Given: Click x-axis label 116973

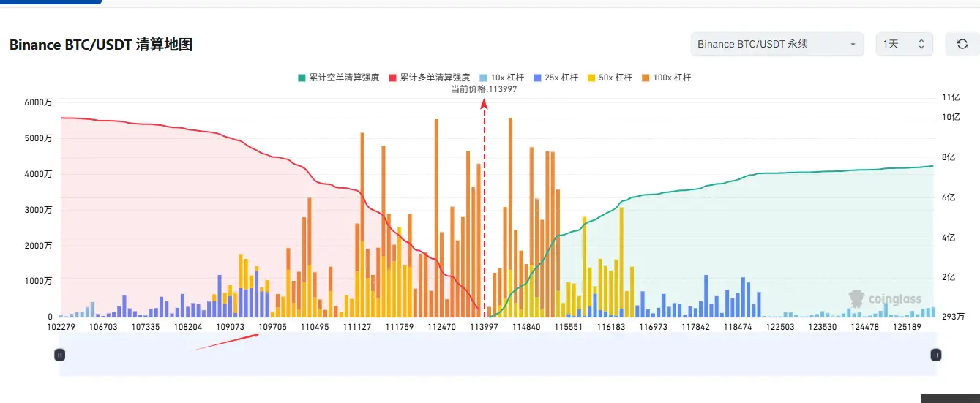Looking at the screenshot, I should 654,327.
